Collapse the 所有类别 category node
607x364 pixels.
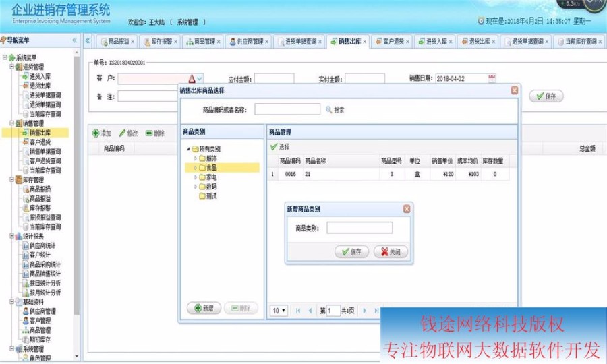click(189, 149)
